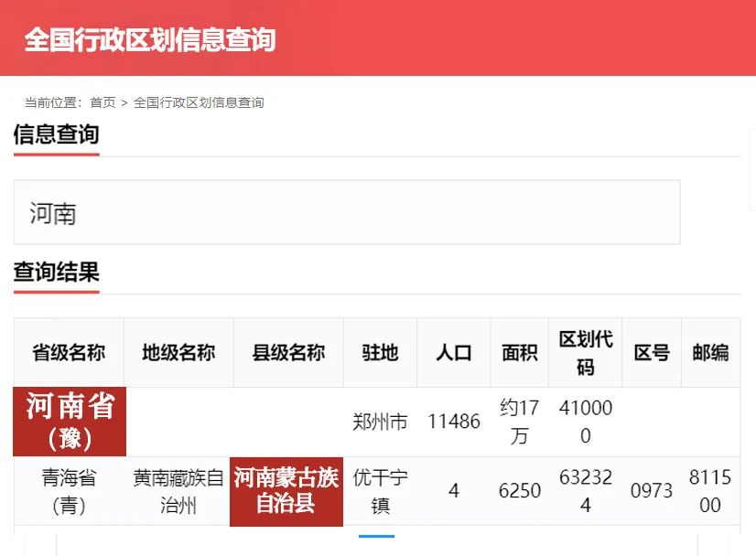756x556 pixels.
Task: Click the 青海省(青) cell
Action: pos(69,491)
